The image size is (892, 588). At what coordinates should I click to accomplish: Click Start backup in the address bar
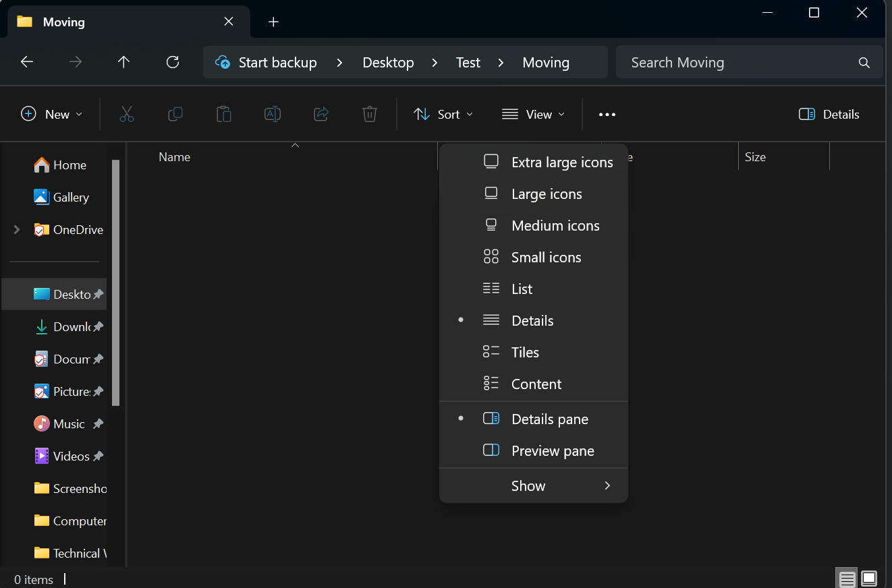(x=277, y=63)
